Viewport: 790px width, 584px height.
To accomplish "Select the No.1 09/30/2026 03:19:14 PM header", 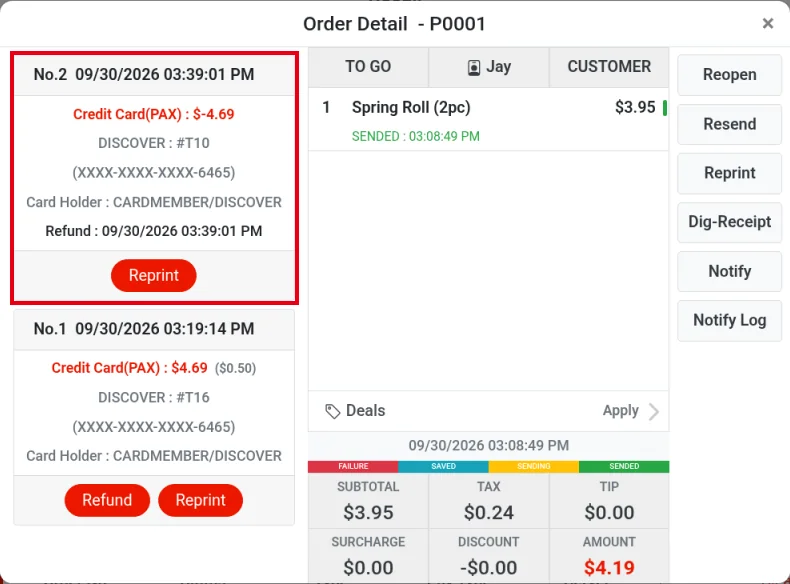I will [154, 329].
